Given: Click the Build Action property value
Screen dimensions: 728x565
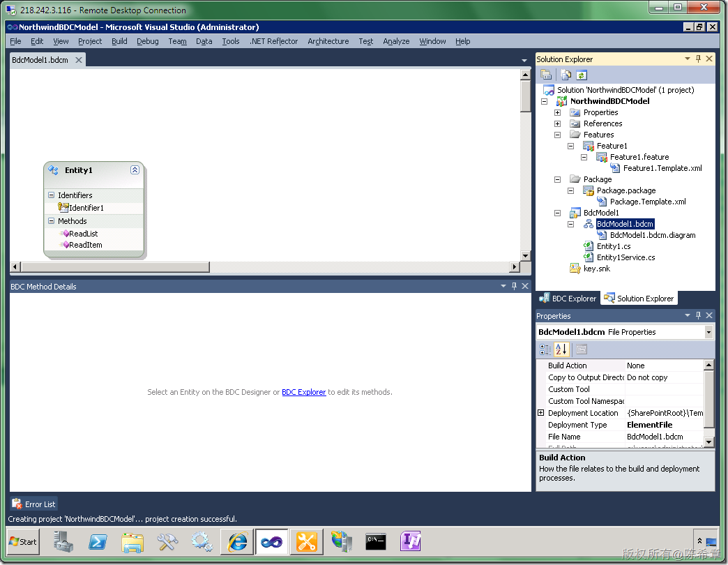Looking at the screenshot, I should pyautogui.click(x=664, y=366).
